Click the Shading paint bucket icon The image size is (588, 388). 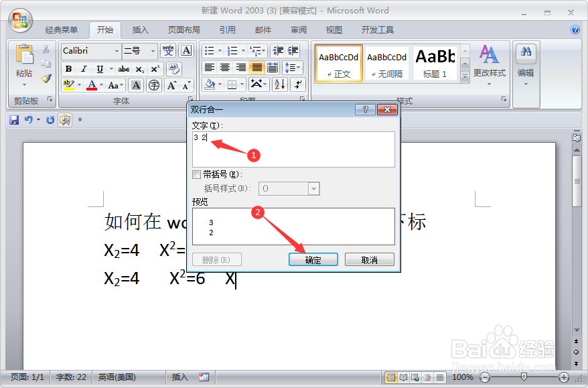[210, 84]
